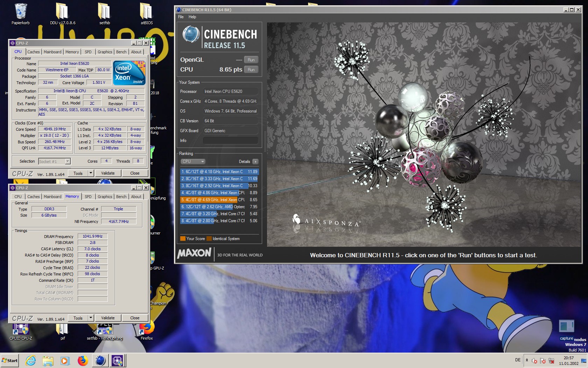Screen dimensions: 588x368
Task: Click the Start button
Action: [9, 360]
